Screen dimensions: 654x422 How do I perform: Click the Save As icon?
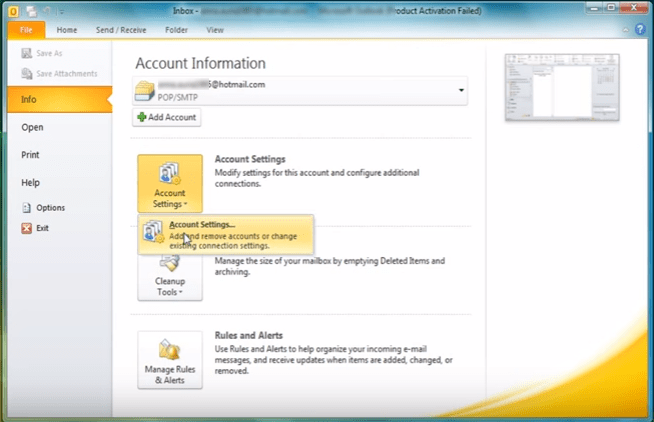27,53
